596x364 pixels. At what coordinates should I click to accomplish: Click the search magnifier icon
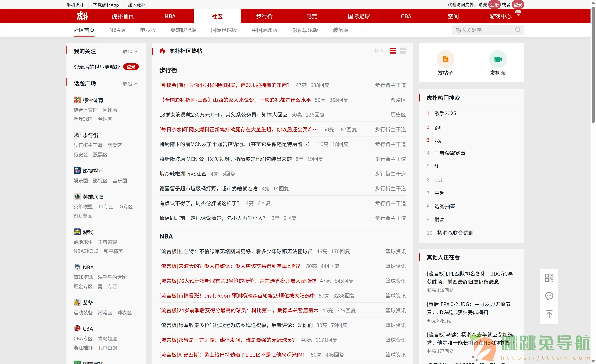[x=517, y=30]
